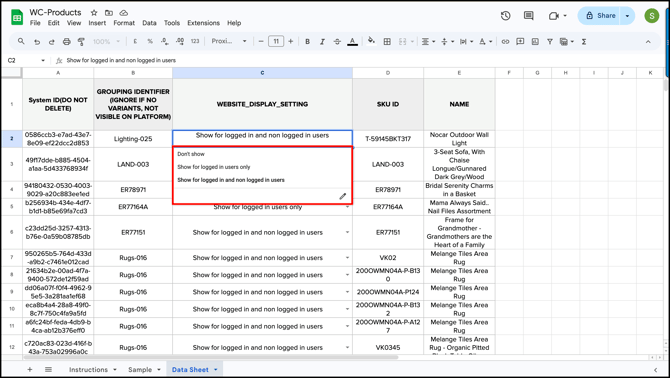Toggle bold formatting
670x378 pixels.
point(307,41)
